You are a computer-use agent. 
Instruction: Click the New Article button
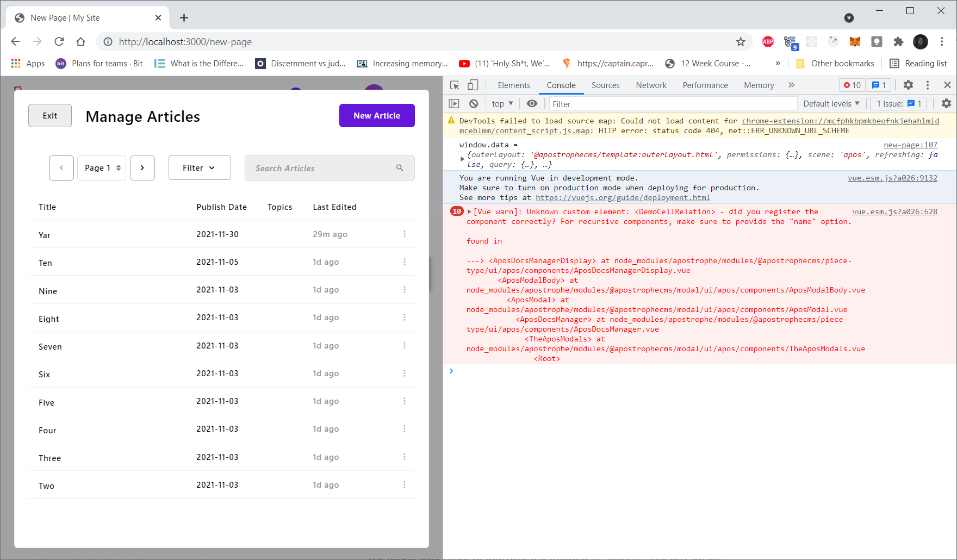click(376, 115)
